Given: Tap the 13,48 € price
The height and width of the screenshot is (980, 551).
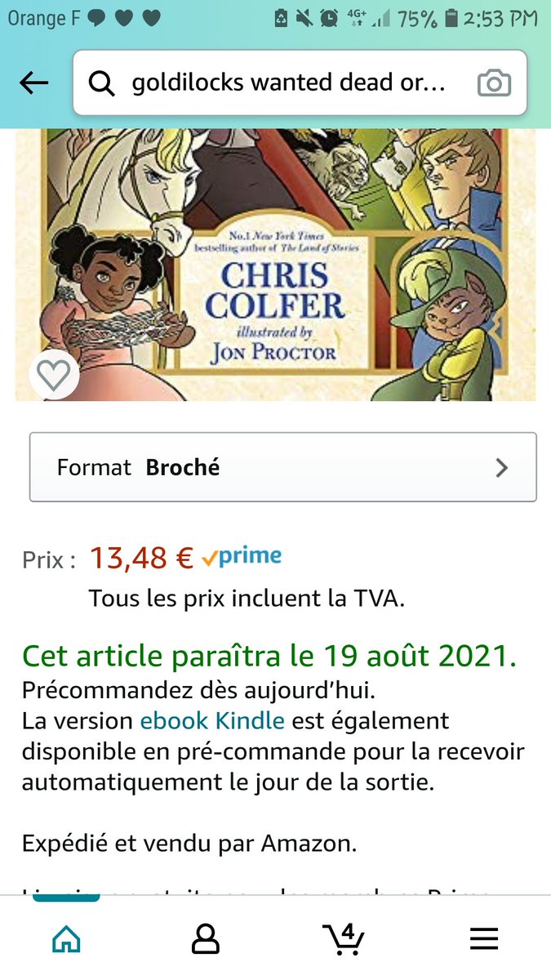Looking at the screenshot, I should tap(141, 558).
